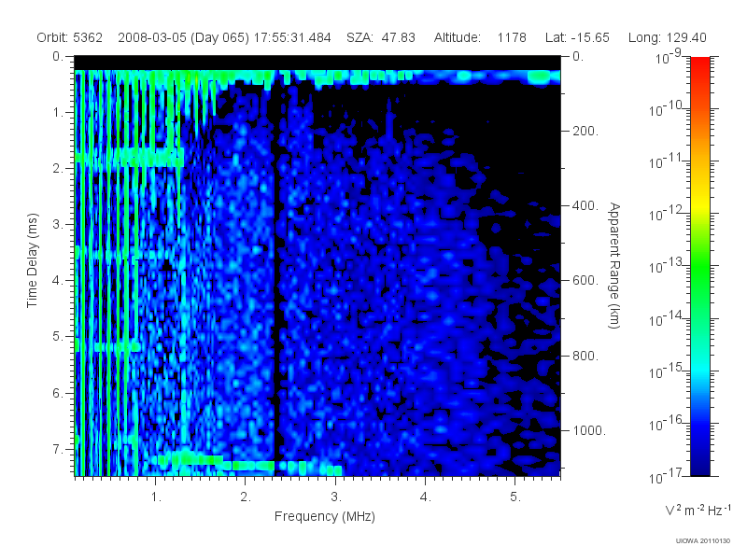Click the 4. tick label on frequency axis
Viewport: 747px width, 560px height.
[x=426, y=497]
